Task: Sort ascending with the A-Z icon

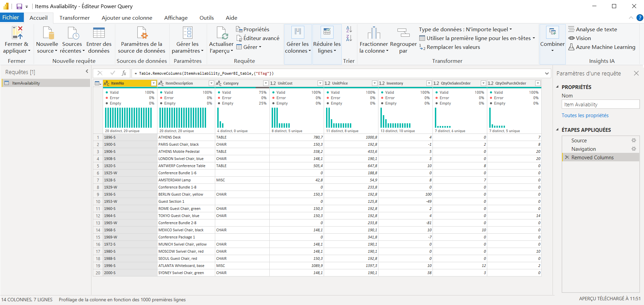Action: pyautogui.click(x=349, y=30)
